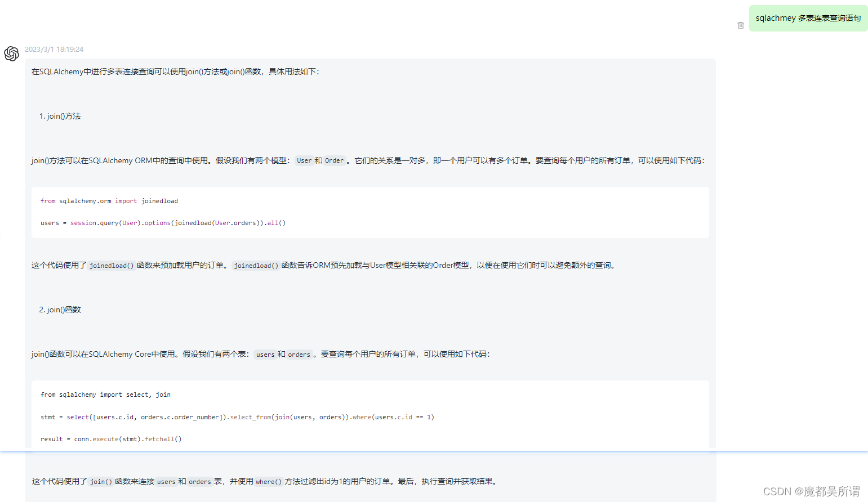The image size is (868, 502).
Task: Click the intro sentence starting '在SQLAlchemy中进行多表连接查询'
Action: [175, 71]
